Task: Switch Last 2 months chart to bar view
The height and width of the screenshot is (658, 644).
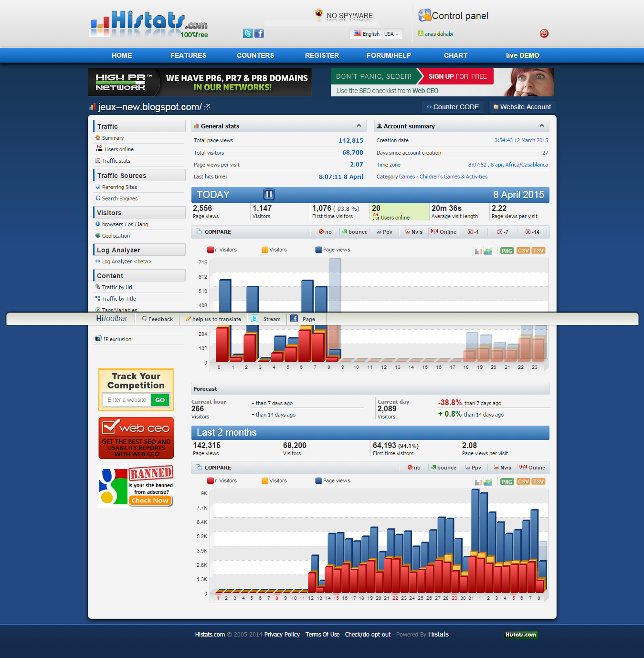Action: click(x=477, y=481)
